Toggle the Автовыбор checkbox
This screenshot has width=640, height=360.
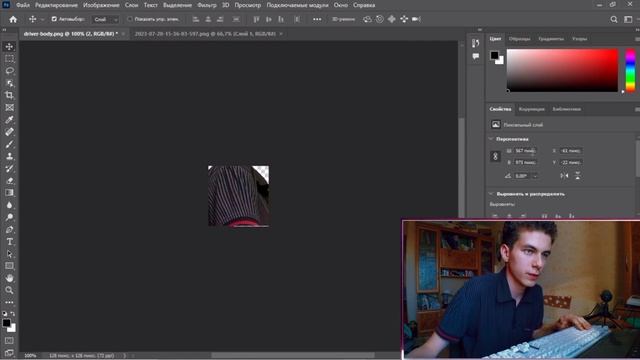[x=54, y=19]
